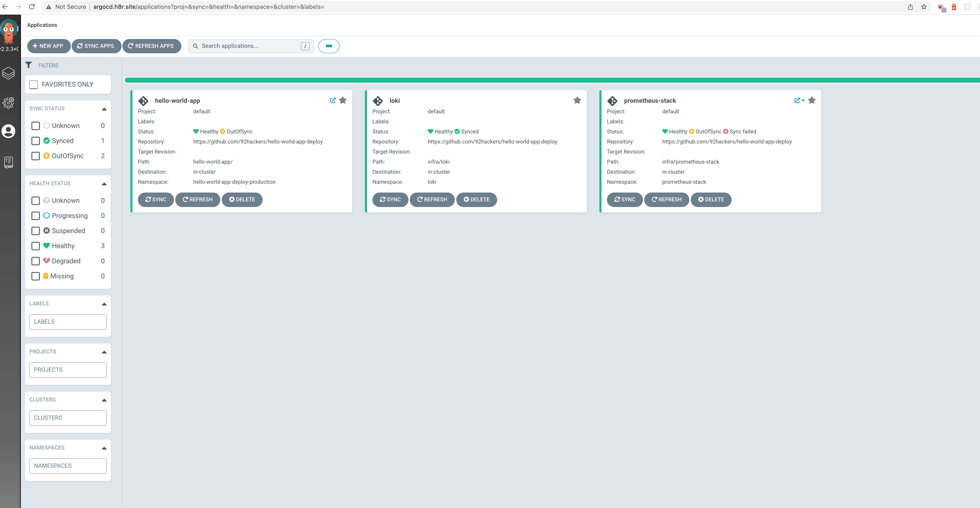This screenshot has width=980, height=508.
Task: Click the PROJECTS filter input
Action: (68, 370)
